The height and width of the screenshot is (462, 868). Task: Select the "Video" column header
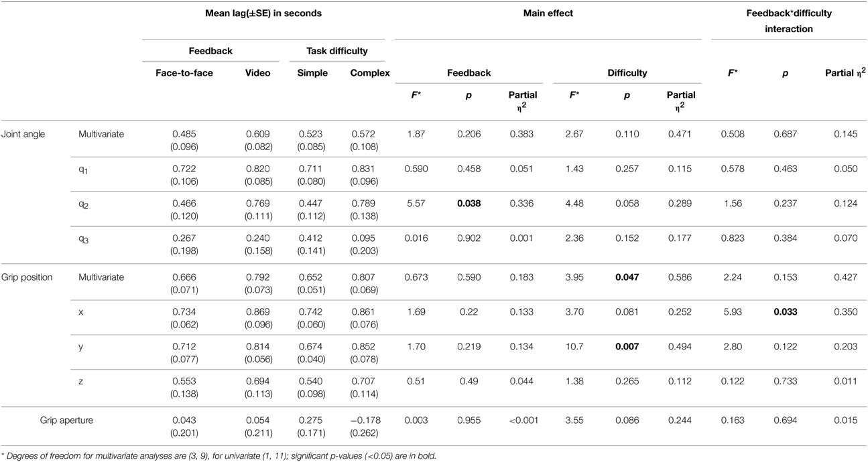(258, 73)
